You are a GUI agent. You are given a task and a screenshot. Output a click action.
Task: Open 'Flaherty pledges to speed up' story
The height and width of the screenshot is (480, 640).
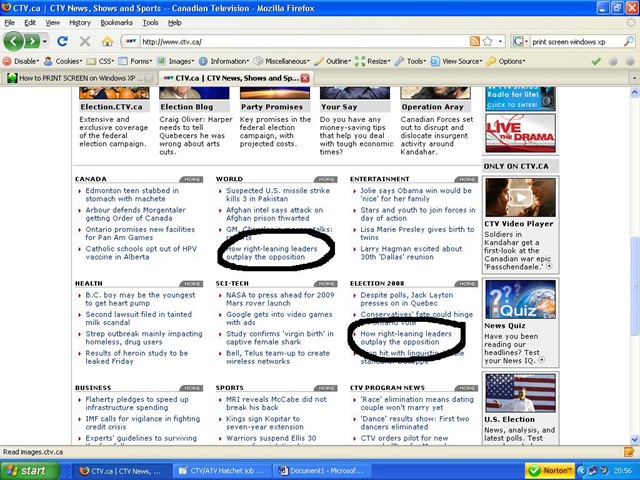point(137,404)
